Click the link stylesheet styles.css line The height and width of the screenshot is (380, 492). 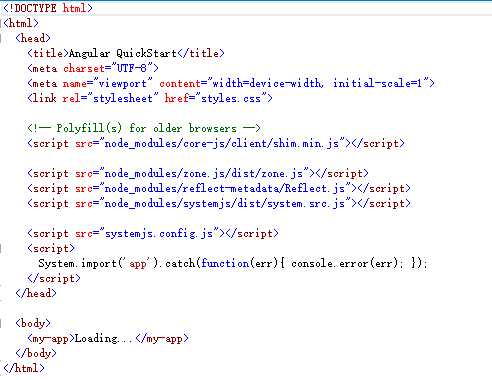coord(150,98)
